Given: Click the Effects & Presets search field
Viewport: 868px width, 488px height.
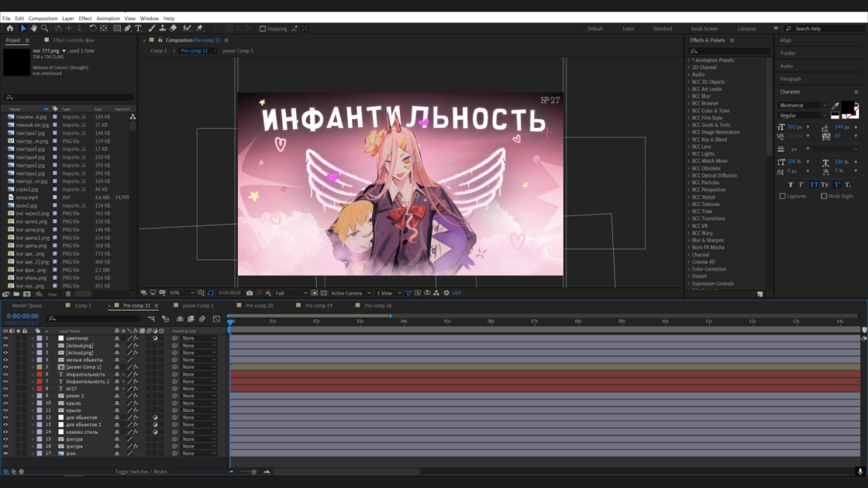Looking at the screenshot, I should click(x=729, y=51).
